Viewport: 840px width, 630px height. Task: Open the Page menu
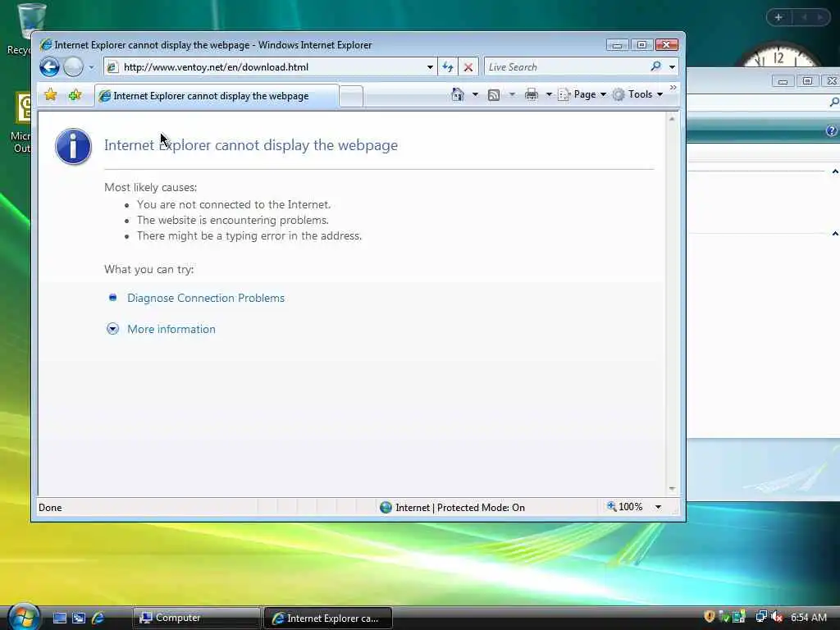click(582, 94)
